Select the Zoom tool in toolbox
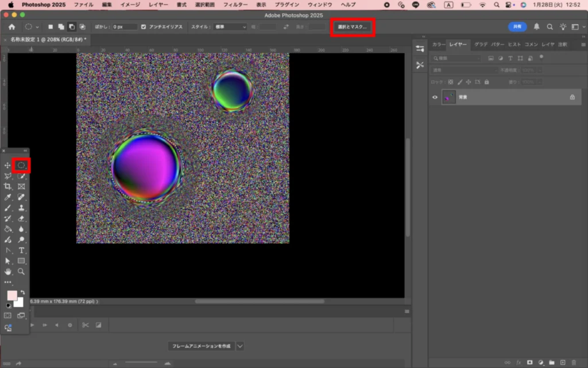Viewport: 588px width, 368px height. click(21, 271)
